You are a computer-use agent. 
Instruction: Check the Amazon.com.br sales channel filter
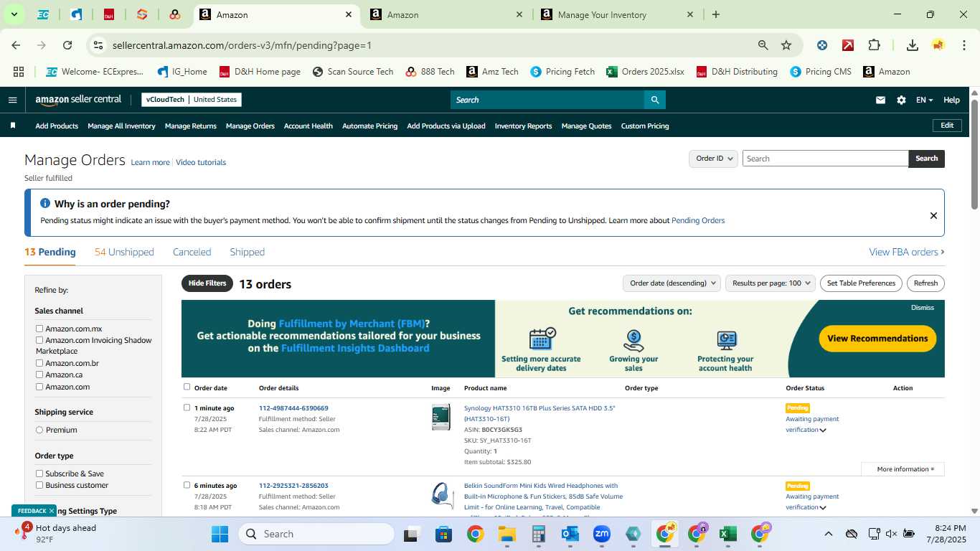[39, 363]
